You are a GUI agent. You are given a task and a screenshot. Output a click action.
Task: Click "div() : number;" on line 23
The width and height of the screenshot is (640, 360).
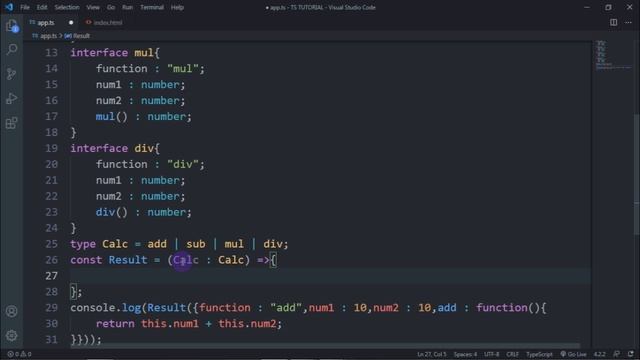coord(144,212)
